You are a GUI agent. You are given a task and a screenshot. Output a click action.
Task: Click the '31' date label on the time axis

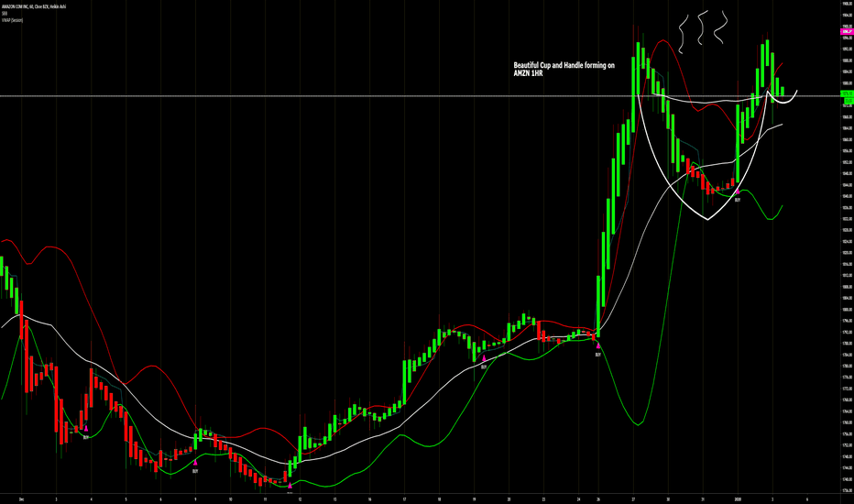(703, 499)
